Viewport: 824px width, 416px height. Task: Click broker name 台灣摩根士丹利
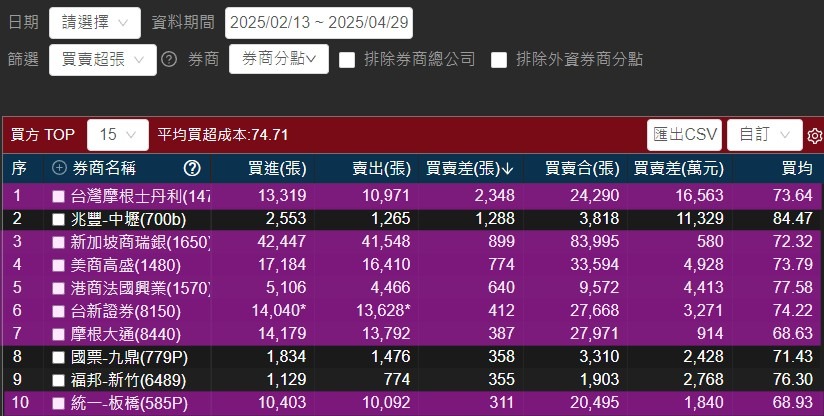click(x=140, y=196)
